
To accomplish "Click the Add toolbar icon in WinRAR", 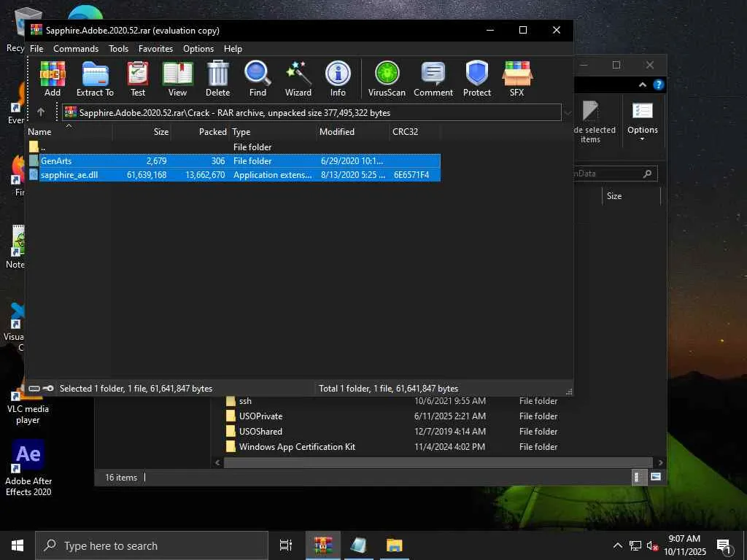I will 53,79.
